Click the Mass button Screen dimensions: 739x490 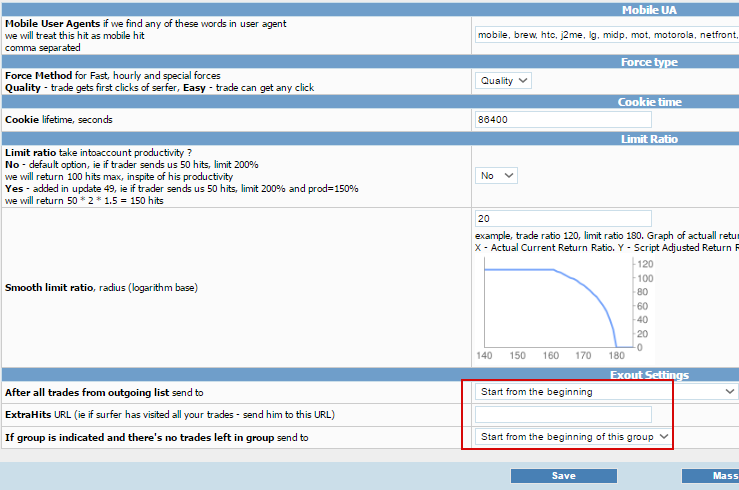710,476
